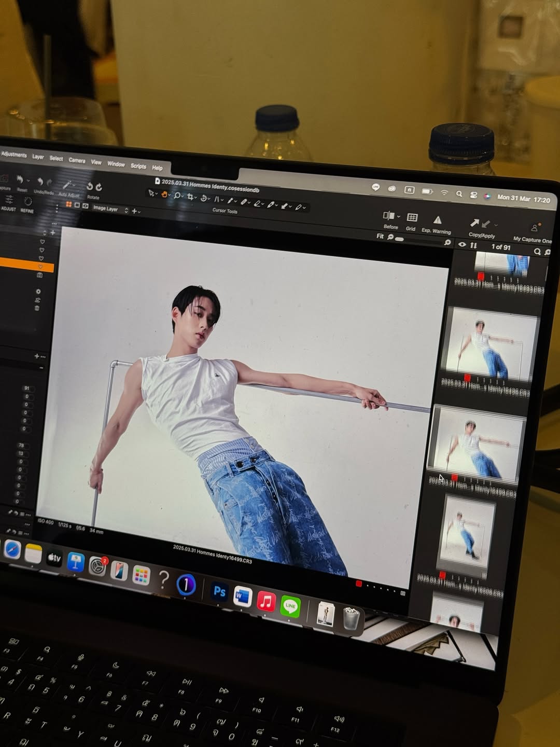
Task: Switch to multi-view grid viewer mode
Action: pyautogui.click(x=68, y=204)
